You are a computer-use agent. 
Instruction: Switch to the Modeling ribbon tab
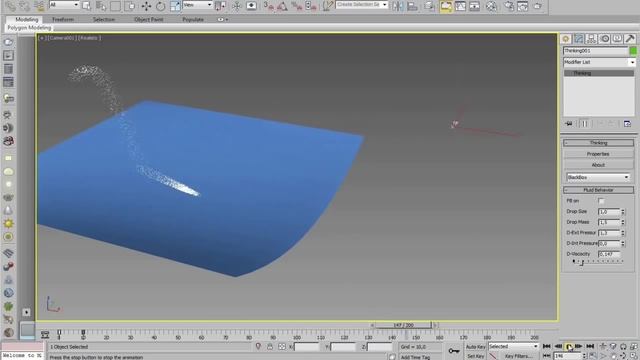(27, 19)
